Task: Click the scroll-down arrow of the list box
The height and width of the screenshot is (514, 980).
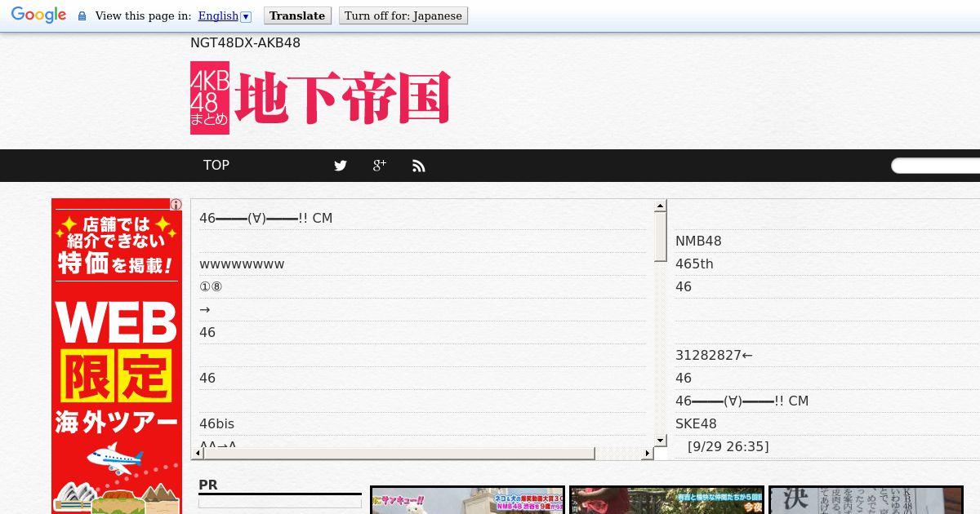Action: coord(661,441)
